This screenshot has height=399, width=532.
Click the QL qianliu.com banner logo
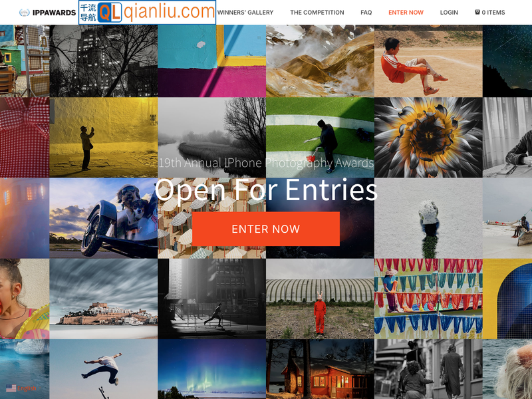coord(147,12)
